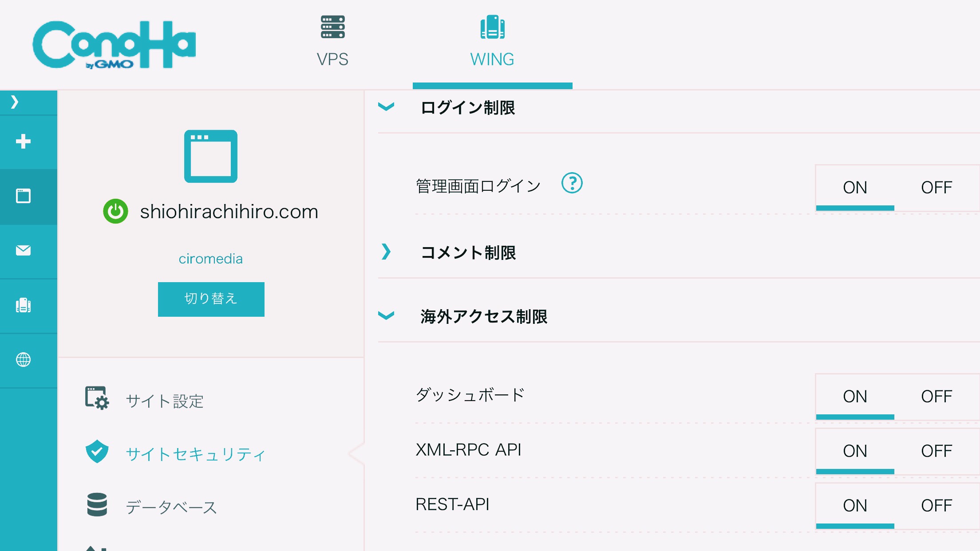The width and height of the screenshot is (980, 551).
Task: Open the globe domain icon in sidebar
Action: 23,359
